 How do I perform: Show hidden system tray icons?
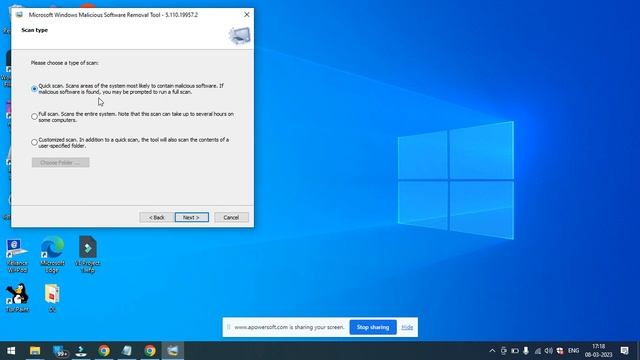click(492, 351)
